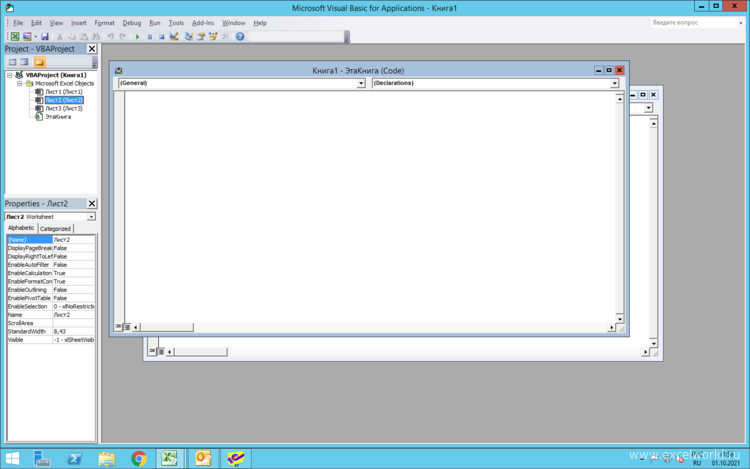Screen dimensions: 750x469
Task: Collapse the Microsoft Excel Objects folder
Action: (19, 83)
